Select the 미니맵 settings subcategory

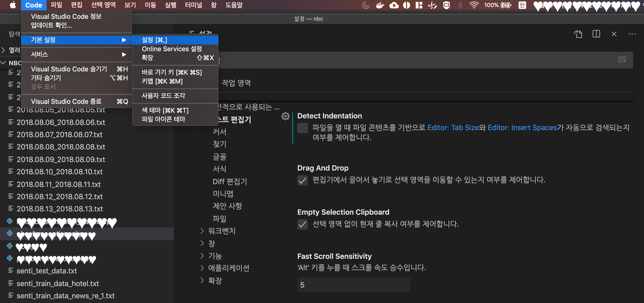223,194
